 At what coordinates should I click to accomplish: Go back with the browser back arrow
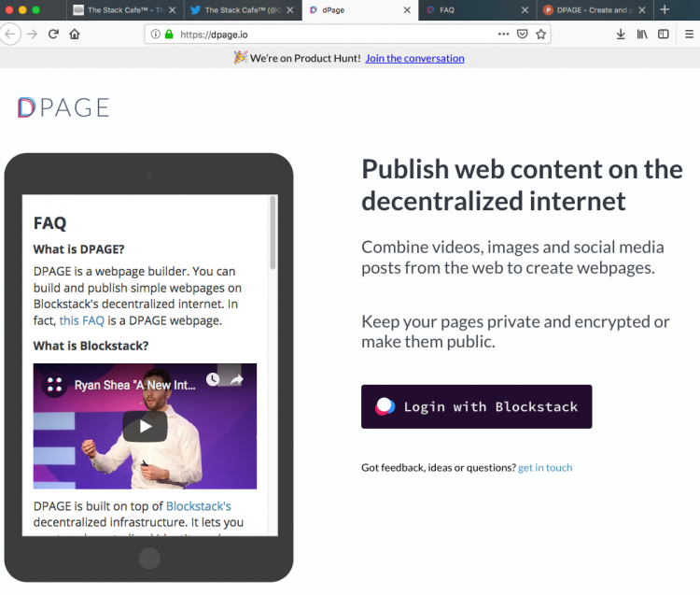(x=10, y=34)
